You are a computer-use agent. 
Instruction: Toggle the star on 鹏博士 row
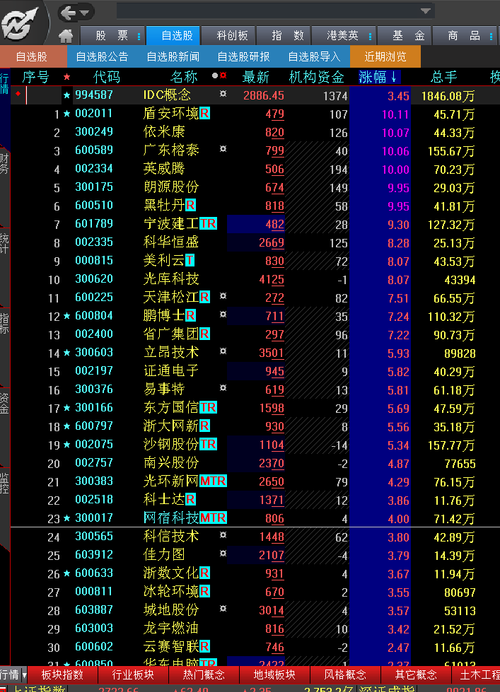[67, 316]
